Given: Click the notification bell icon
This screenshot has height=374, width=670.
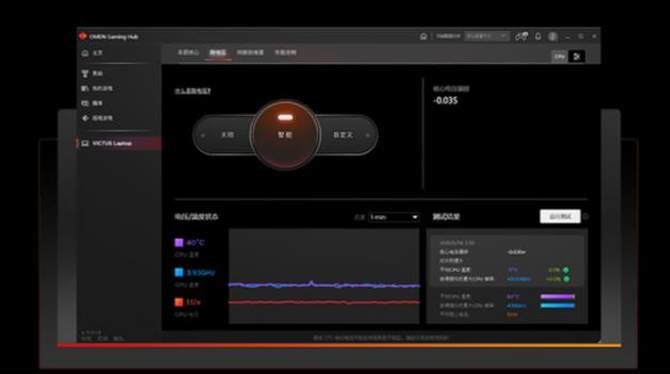Looking at the screenshot, I should point(538,36).
